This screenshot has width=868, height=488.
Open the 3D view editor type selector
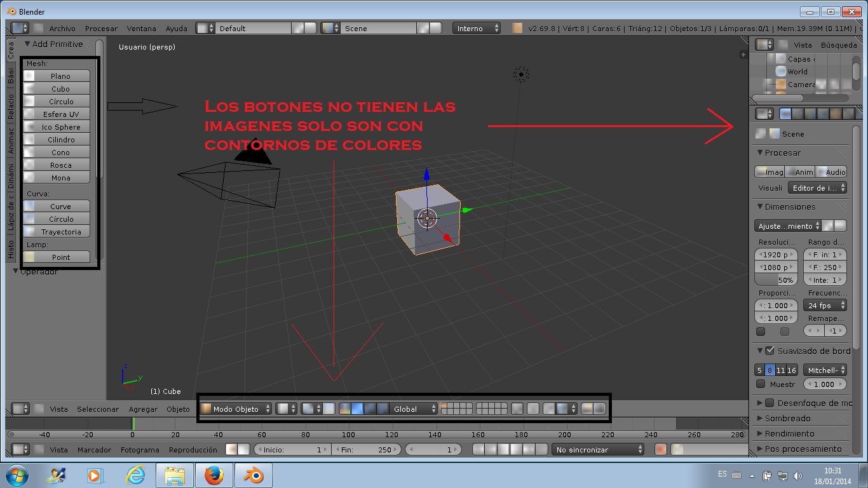(x=20, y=409)
